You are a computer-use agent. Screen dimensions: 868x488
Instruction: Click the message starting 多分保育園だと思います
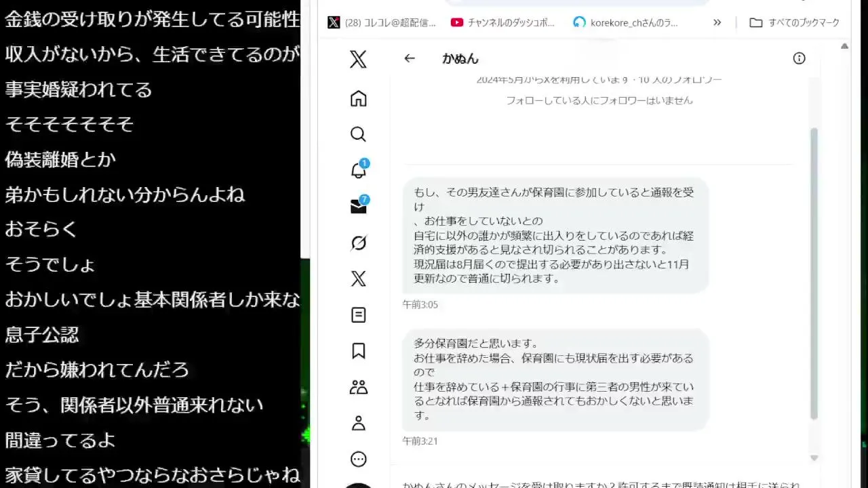coord(555,380)
